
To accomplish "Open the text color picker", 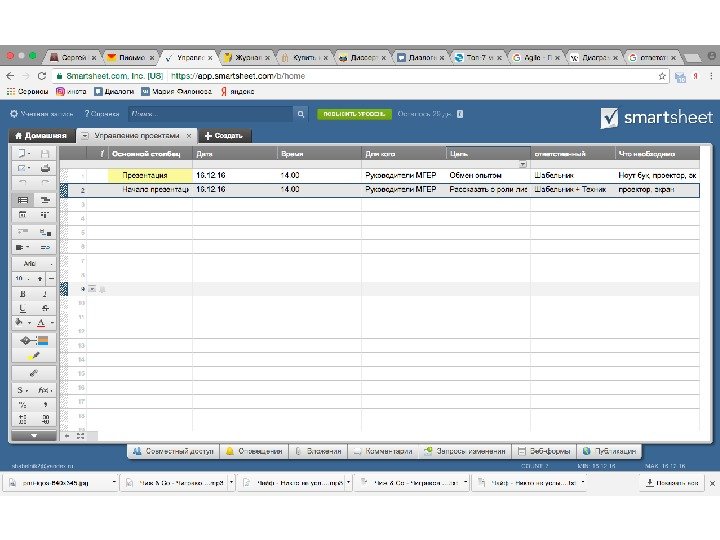I will click(x=45, y=322).
